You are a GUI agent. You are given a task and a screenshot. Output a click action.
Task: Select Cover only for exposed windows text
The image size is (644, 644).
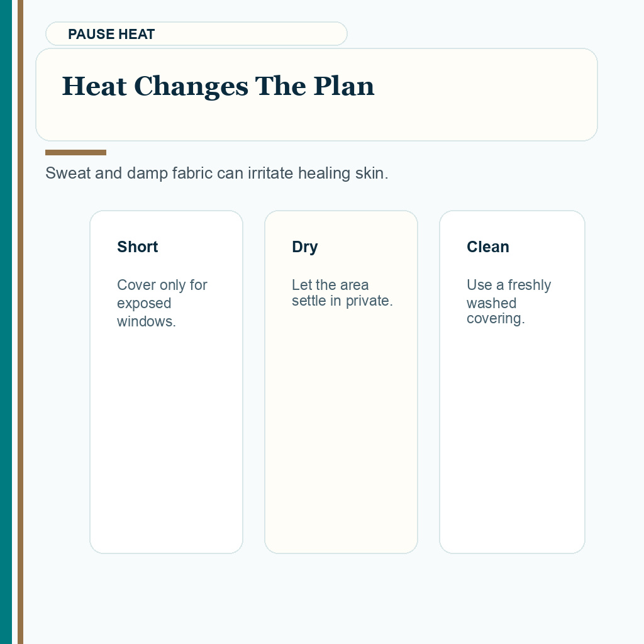click(162, 303)
